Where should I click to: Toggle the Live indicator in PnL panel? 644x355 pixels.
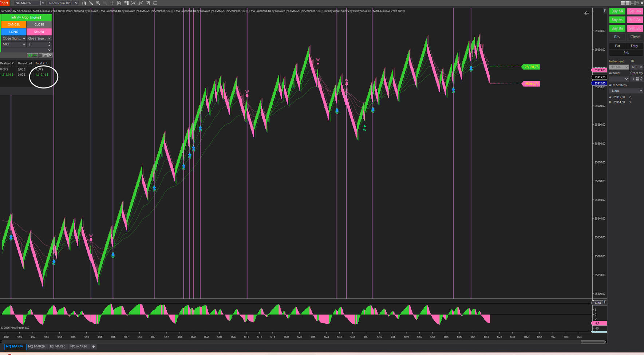pyautogui.click(x=32, y=55)
